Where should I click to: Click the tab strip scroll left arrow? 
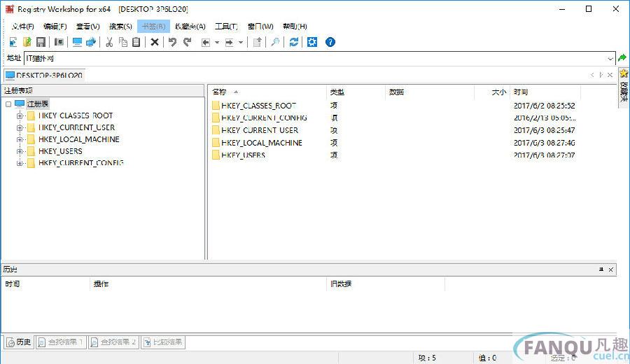[592, 75]
